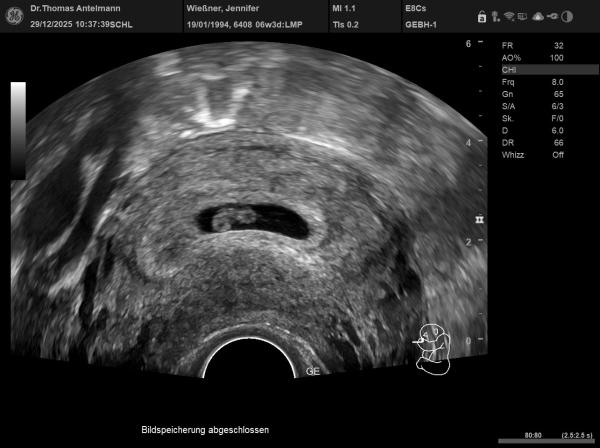
Task: Click the GE logo in header
Action: [x=14, y=13]
